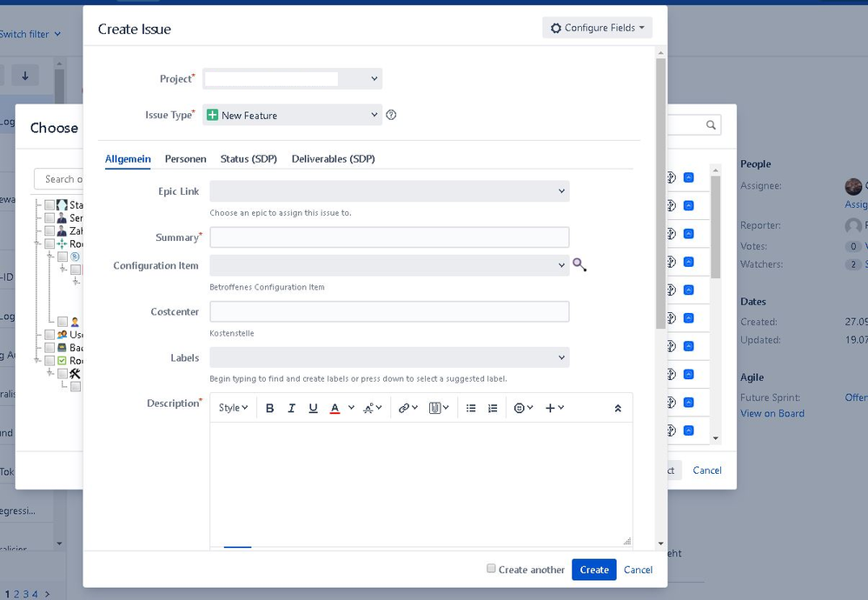Check the Ser row checkbox in tree
The image size is (868, 600).
click(x=50, y=218)
